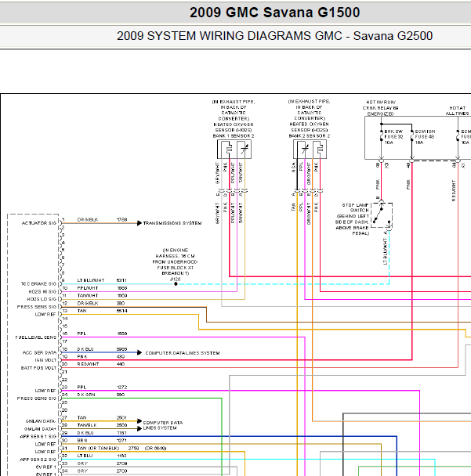Click circuit number '2501' on TAN wire
The height and width of the screenshot is (476, 471).
coord(121,418)
